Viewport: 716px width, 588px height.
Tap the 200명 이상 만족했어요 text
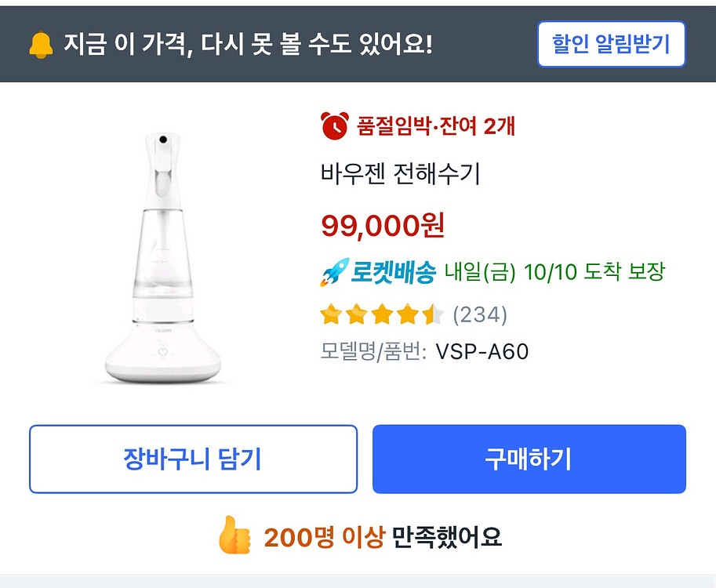coord(383,537)
